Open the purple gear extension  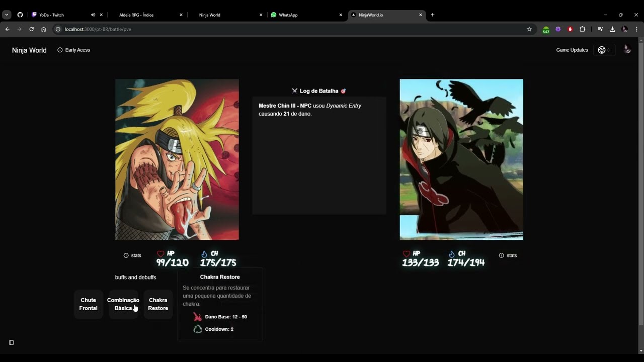tap(558, 29)
